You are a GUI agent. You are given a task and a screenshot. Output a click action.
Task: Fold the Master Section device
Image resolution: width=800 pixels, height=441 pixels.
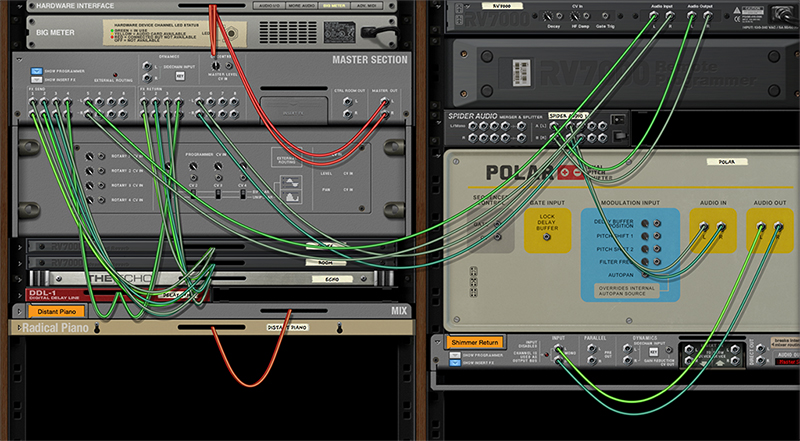coord(19,59)
